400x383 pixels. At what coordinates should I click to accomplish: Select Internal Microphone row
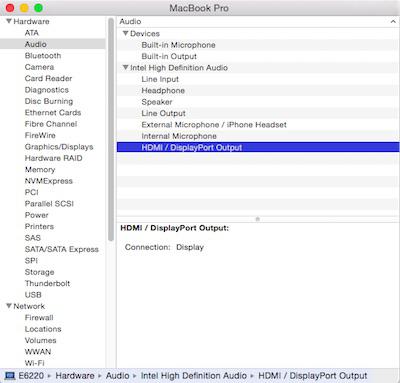click(x=258, y=136)
